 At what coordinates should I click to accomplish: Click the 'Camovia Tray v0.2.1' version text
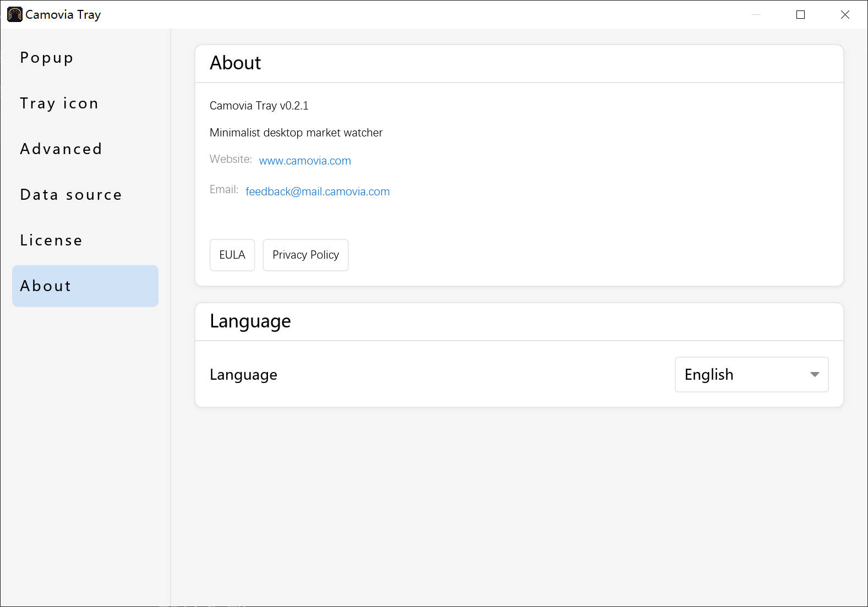tap(259, 106)
